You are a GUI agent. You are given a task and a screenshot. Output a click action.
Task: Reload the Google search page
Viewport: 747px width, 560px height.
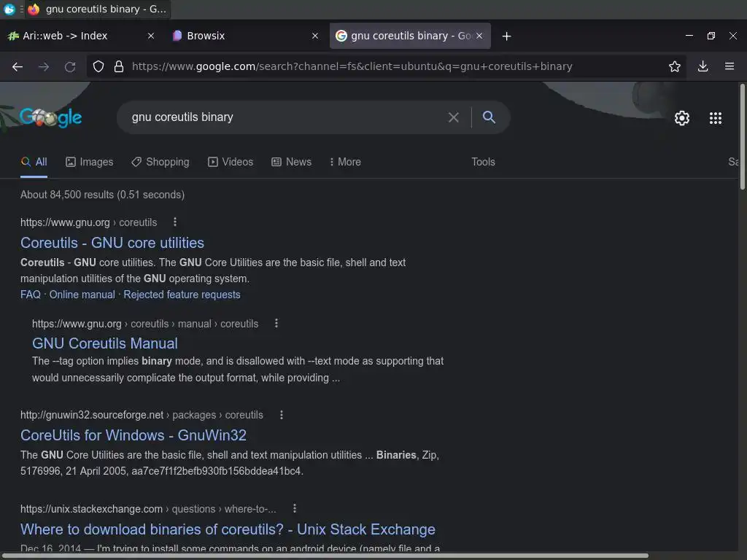pos(70,66)
